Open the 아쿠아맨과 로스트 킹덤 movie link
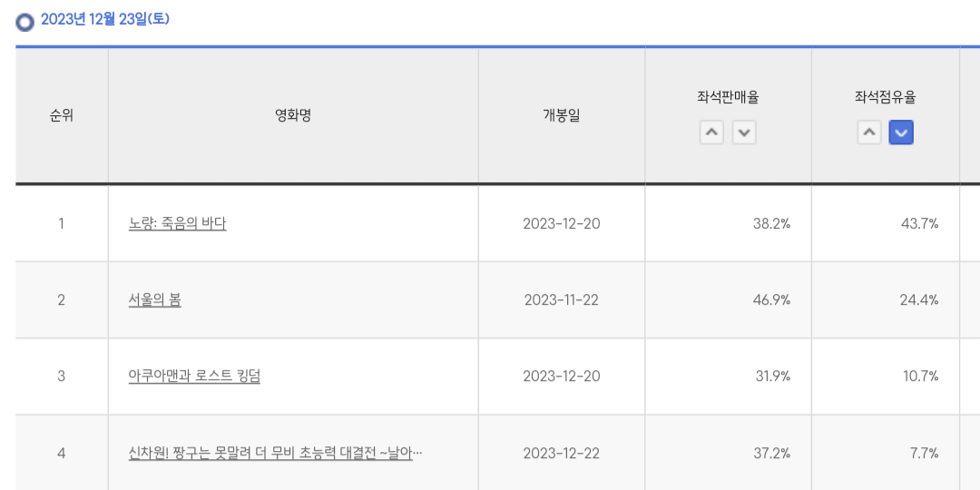The image size is (980, 490). tap(194, 376)
